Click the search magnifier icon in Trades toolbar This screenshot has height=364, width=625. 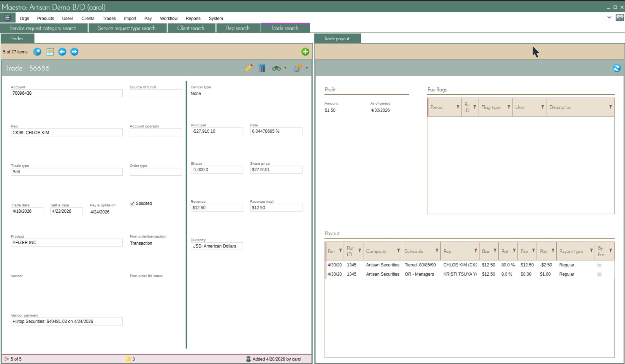click(x=37, y=52)
